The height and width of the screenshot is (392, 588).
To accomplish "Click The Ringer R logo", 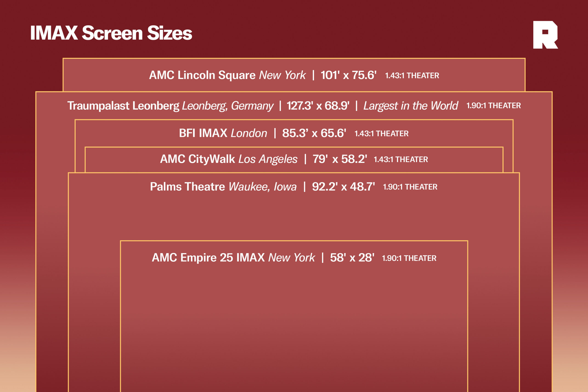I will [x=546, y=35].
